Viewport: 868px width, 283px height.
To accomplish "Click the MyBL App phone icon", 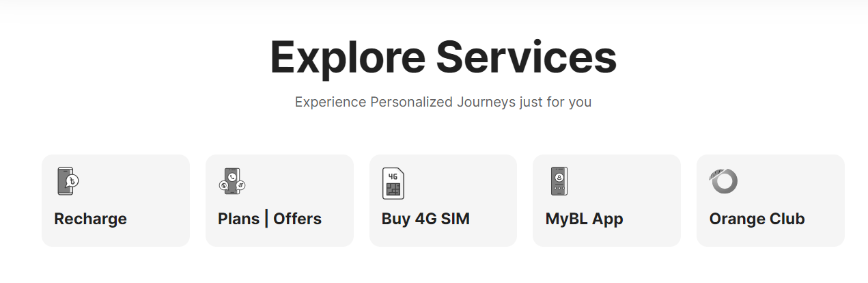I will 559,182.
